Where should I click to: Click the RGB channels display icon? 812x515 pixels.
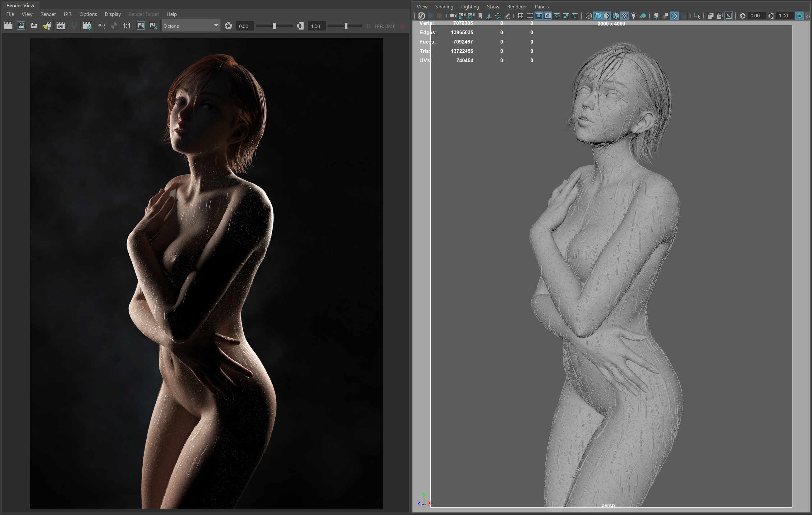[101, 26]
